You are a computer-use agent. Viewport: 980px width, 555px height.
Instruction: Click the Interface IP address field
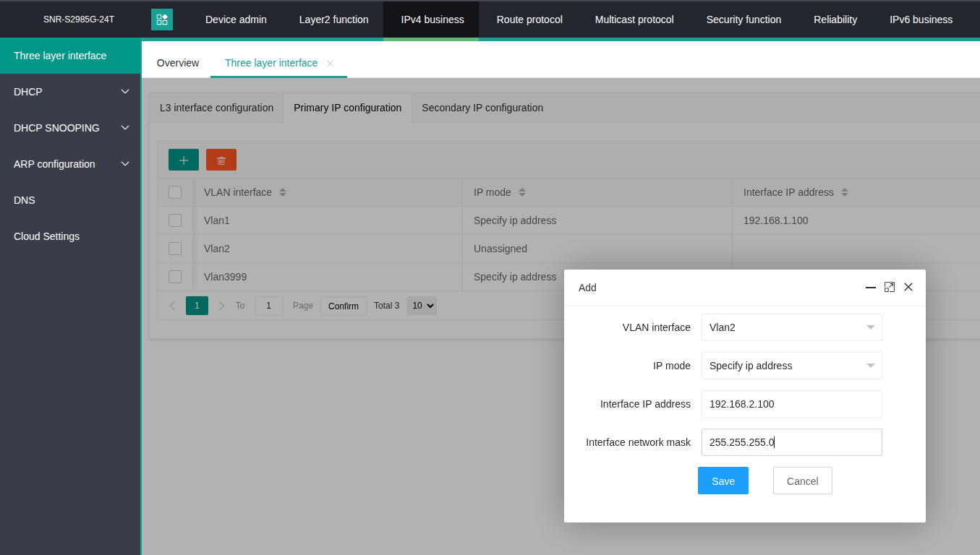[x=792, y=404]
